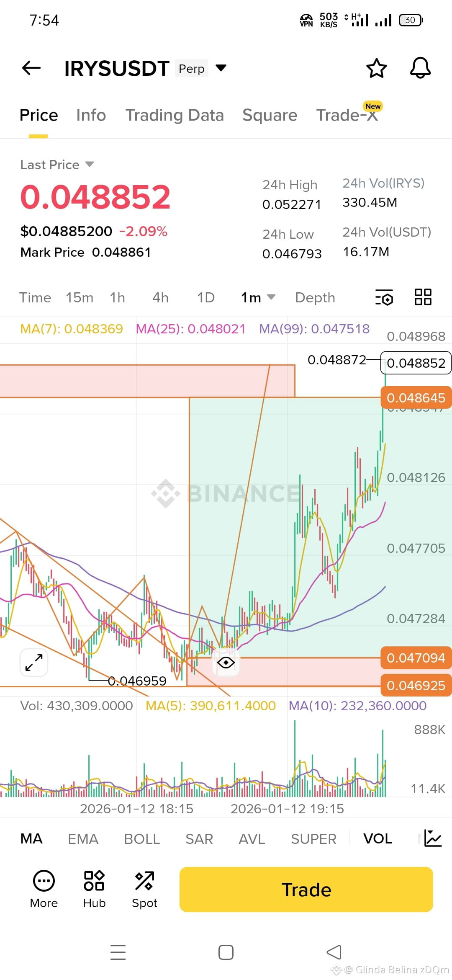Tap the volume MA(10): 232,360.0000 label
Screen dimensions: 452x980
(x=358, y=706)
